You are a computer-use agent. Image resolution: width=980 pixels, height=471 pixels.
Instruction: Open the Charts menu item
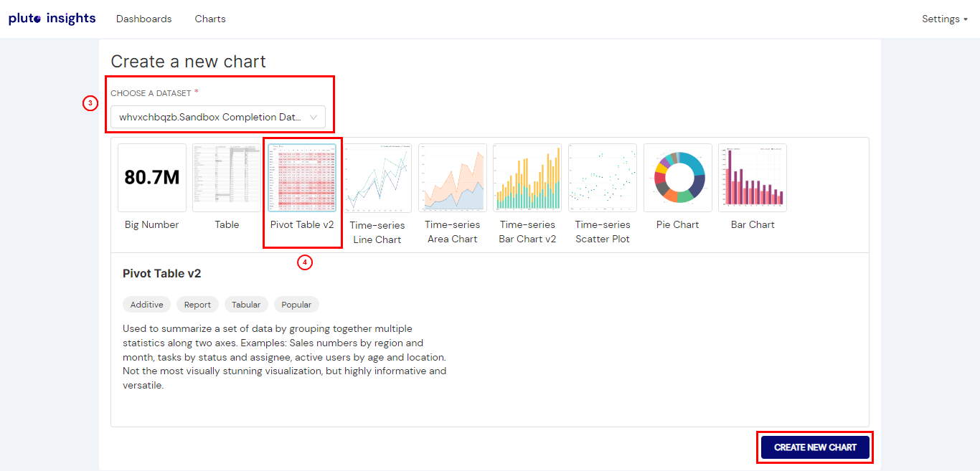[x=210, y=19]
